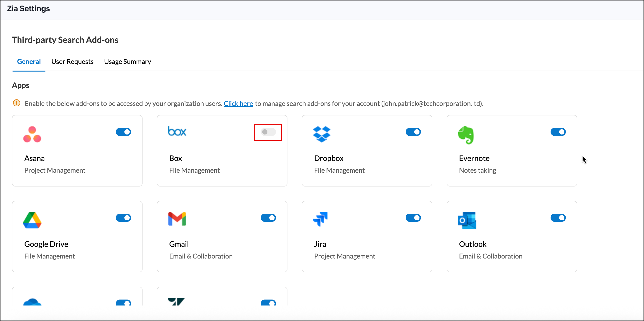The height and width of the screenshot is (321, 644).
Task: Click the Gmail logo icon
Action: point(177,219)
